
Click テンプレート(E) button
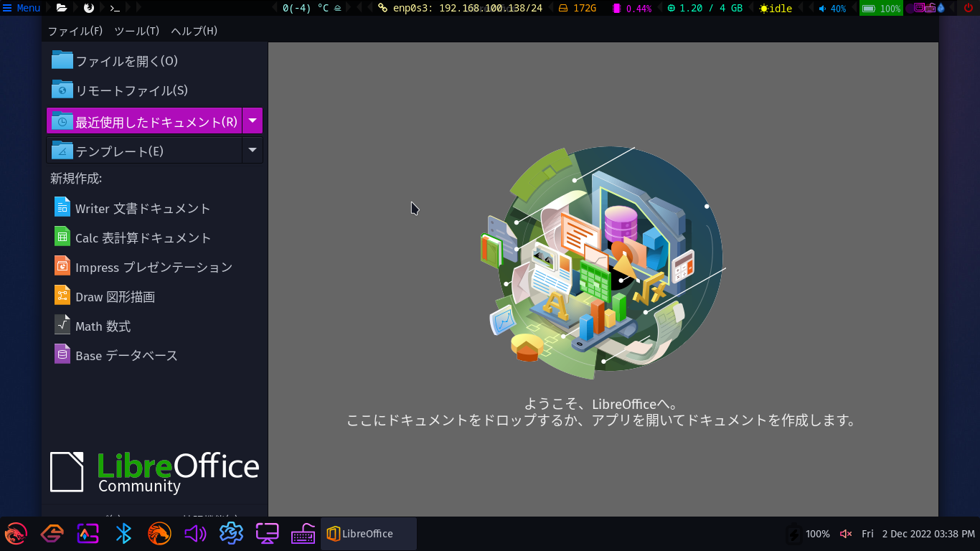click(144, 151)
